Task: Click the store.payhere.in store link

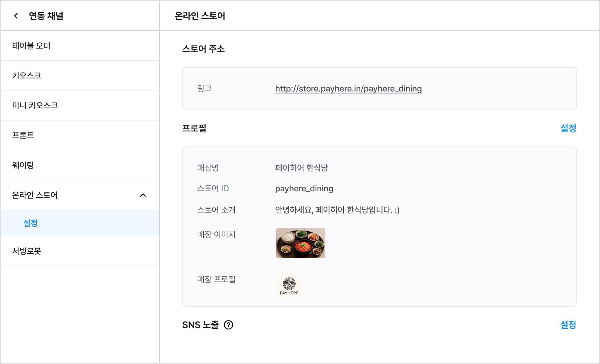Action: [348, 89]
